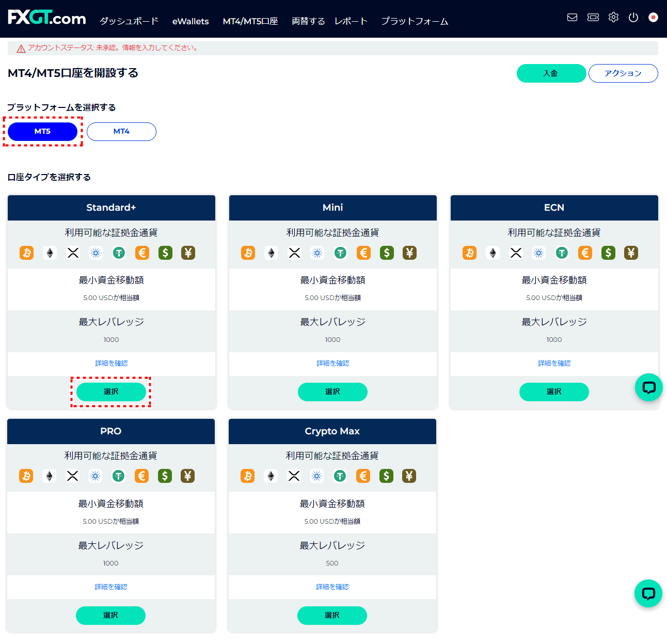Click the account status warning triangle icon
667x644 pixels.
pyautogui.click(x=21, y=49)
